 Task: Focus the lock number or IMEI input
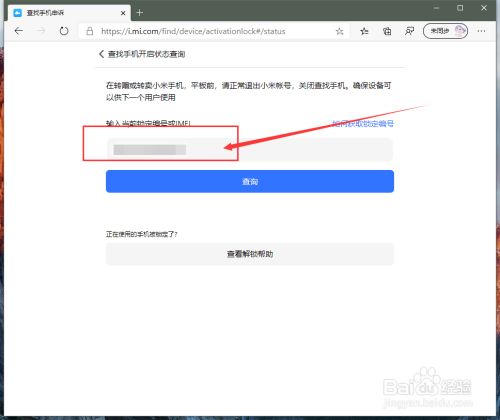[249, 150]
